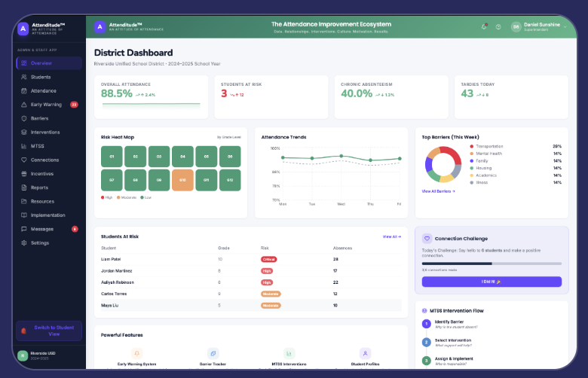Screen dimensions: 588x378
Task: Click the Students people icon in sidebar
Action: tap(24, 77)
